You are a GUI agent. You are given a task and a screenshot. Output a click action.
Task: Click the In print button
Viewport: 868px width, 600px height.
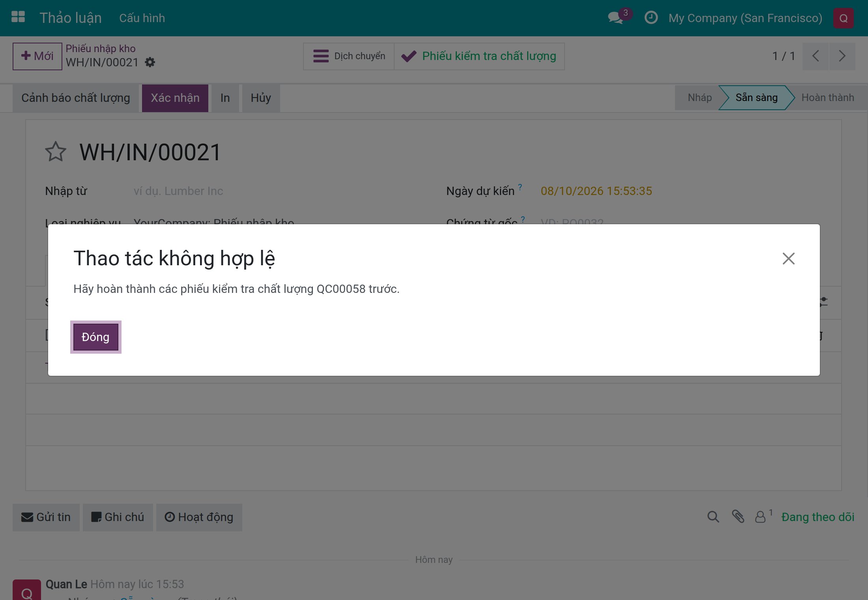(225, 98)
